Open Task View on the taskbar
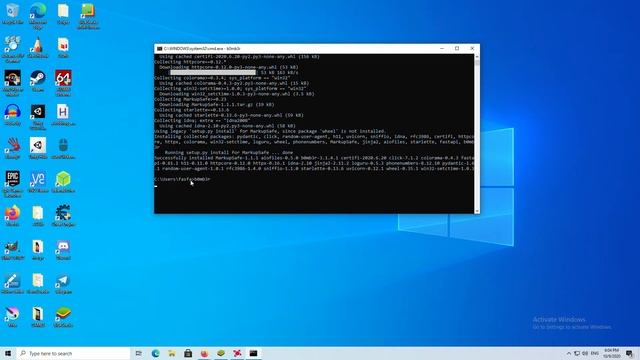This screenshot has height=360, width=640. click(139, 353)
